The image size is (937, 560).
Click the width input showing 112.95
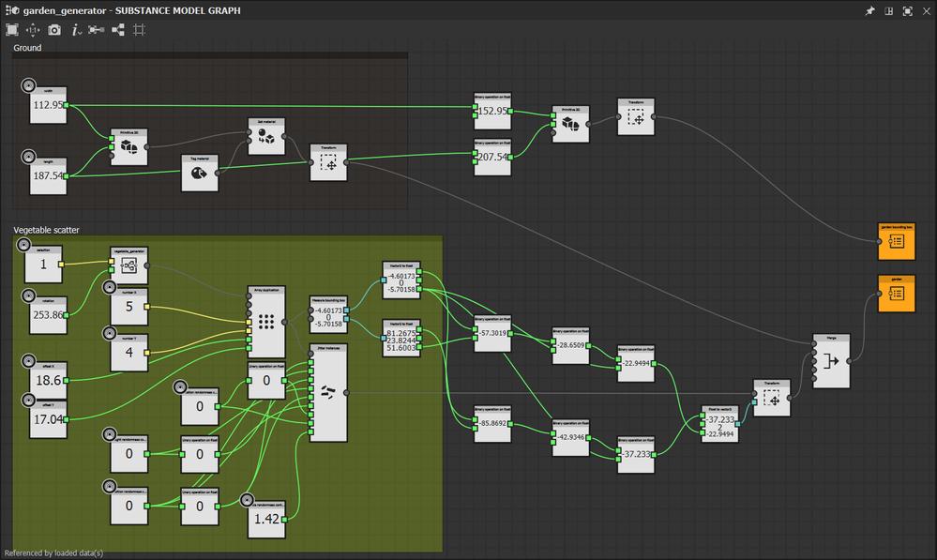47,106
